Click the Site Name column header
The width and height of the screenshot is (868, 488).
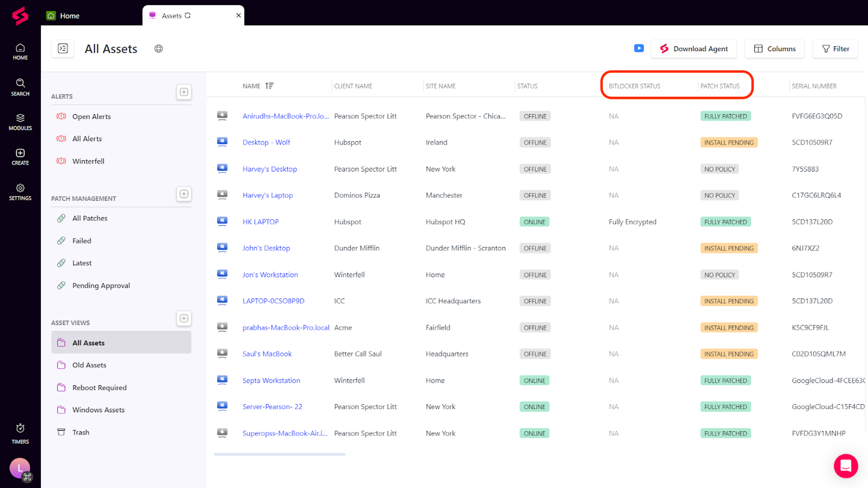[441, 86]
